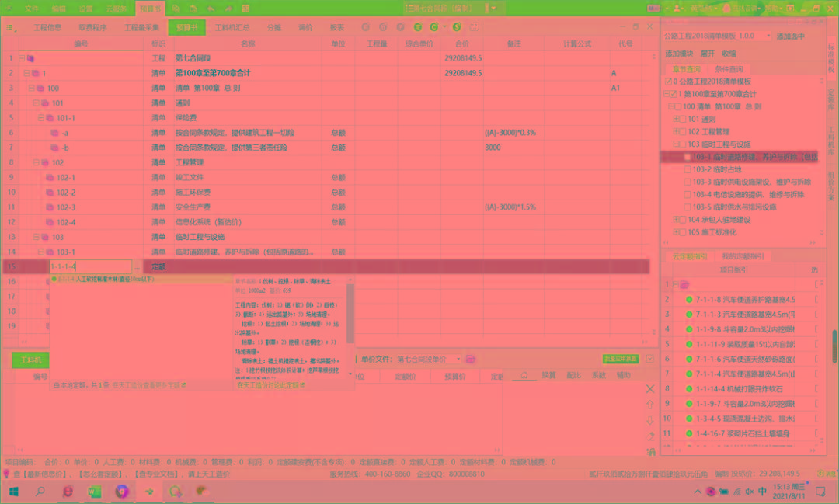
Task: Click the paste icon beside copy icon
Action: tap(193, 9)
